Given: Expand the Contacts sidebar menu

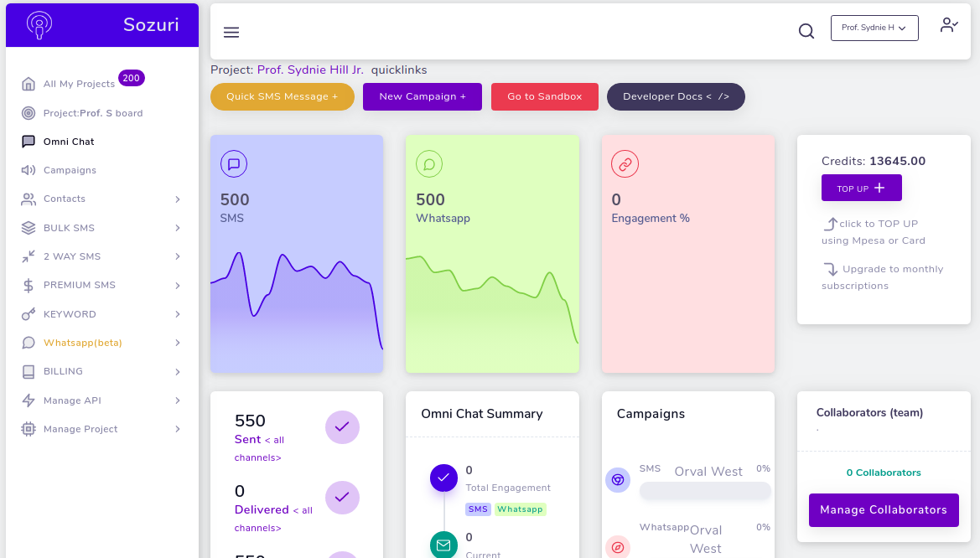Looking at the screenshot, I should click(x=178, y=199).
